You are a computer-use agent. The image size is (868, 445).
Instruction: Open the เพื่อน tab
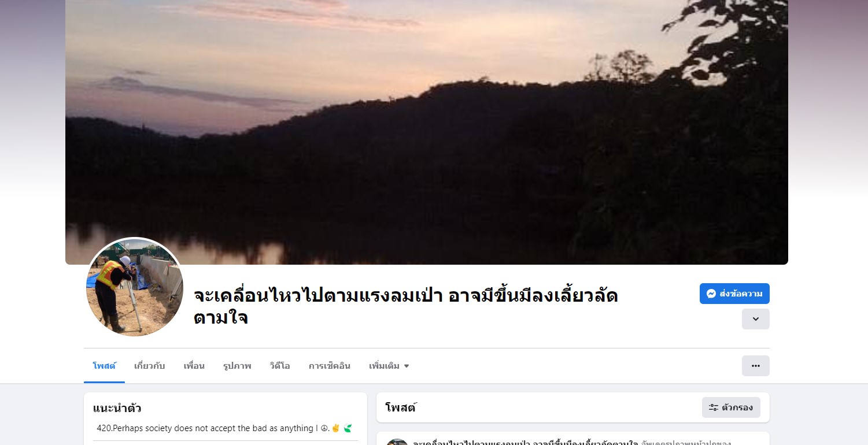tap(194, 366)
